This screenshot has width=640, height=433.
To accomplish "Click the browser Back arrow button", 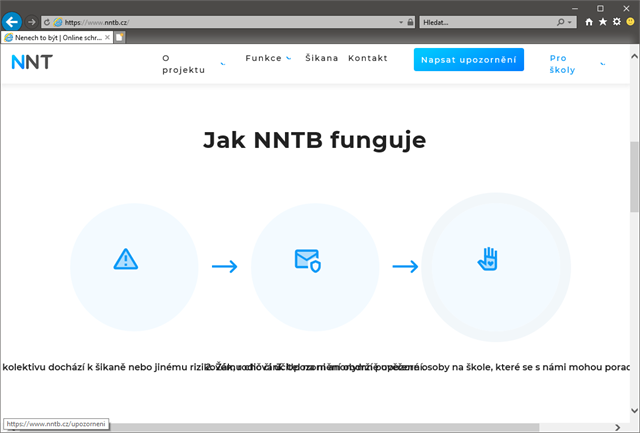I will tap(12, 22).
